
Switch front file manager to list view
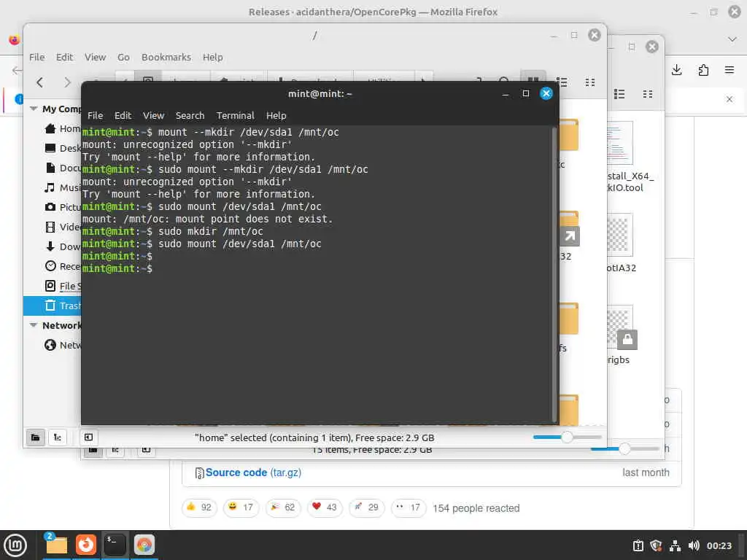tap(562, 82)
